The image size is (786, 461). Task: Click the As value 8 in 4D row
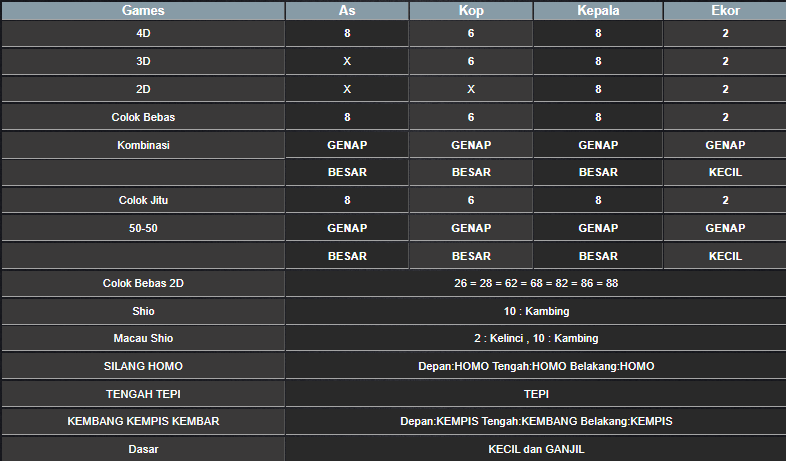(x=347, y=34)
